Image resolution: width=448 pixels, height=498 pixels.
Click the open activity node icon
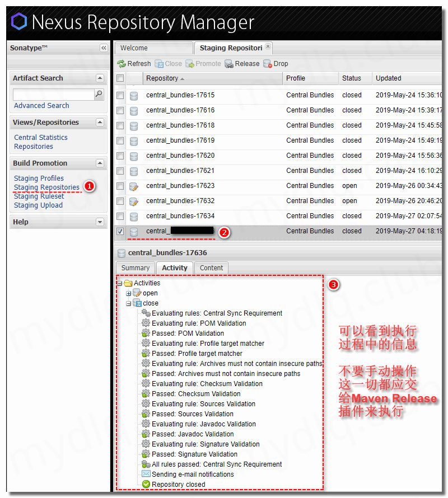coord(137,293)
